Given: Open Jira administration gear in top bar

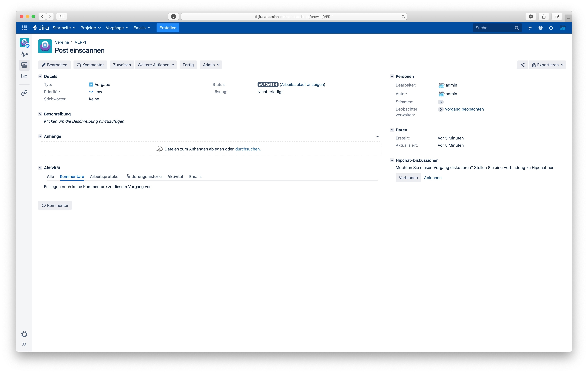Looking at the screenshot, I should click(x=551, y=28).
